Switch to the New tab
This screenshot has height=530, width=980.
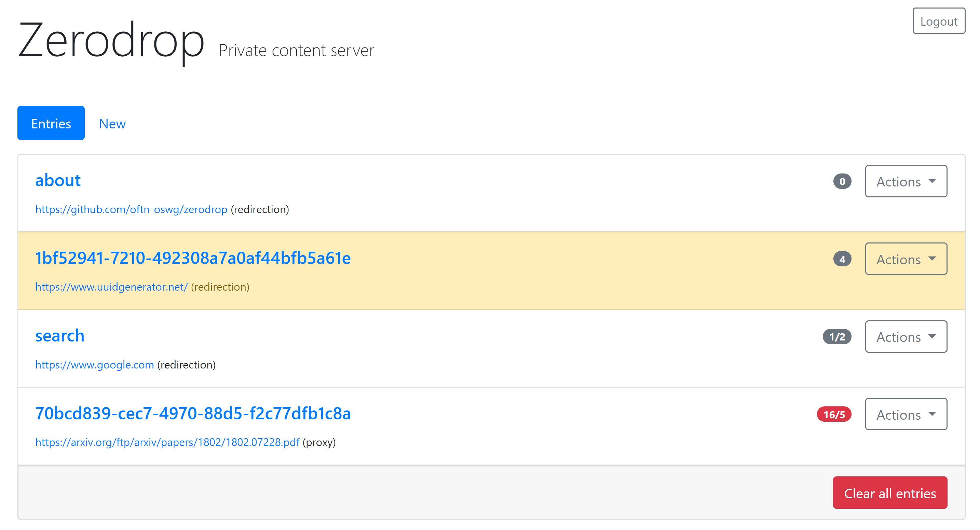click(x=112, y=123)
